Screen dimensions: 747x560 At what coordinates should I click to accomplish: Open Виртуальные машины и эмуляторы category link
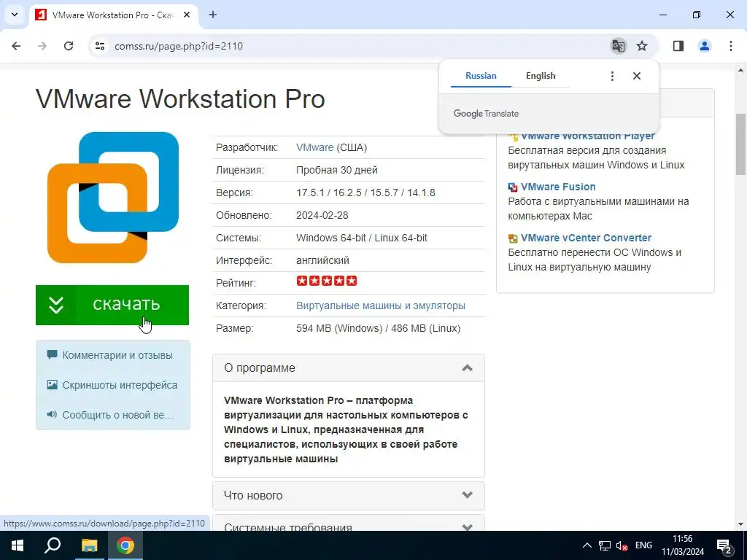coord(381,306)
